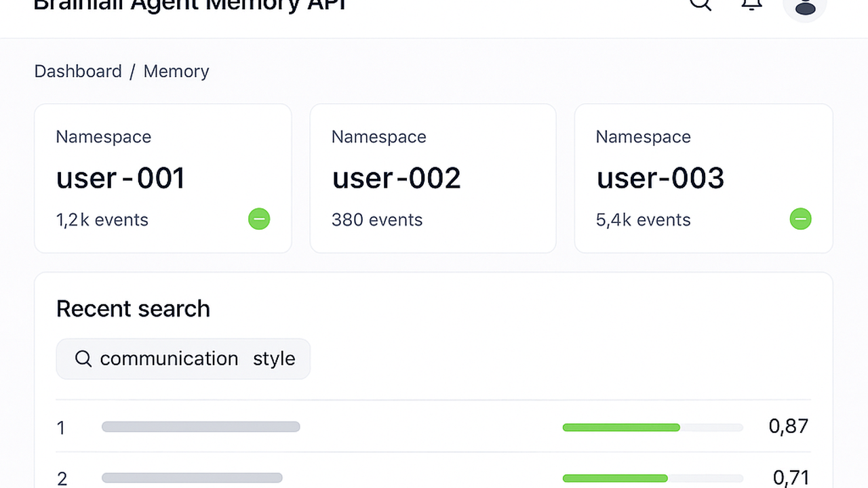Click rank number 1 in results

(61, 428)
